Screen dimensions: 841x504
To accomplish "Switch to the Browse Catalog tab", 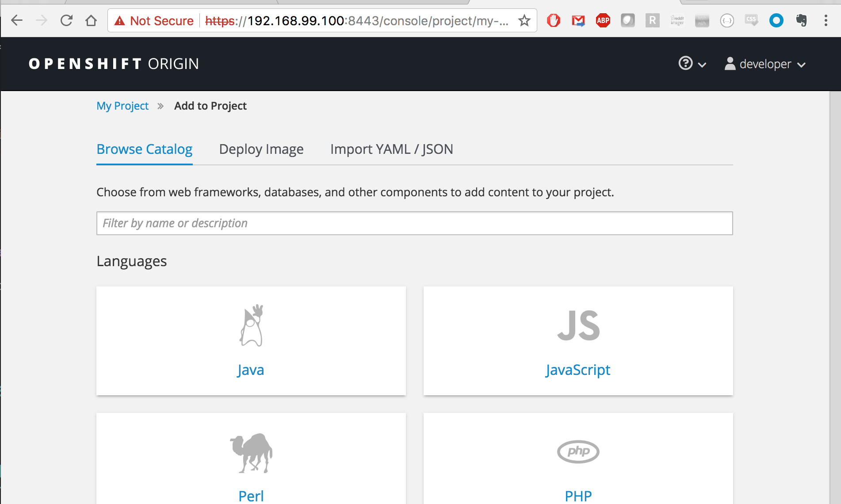I will point(145,149).
